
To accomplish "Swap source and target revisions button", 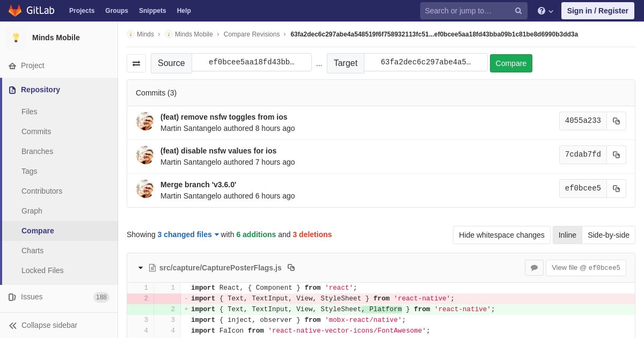I will coord(136,63).
